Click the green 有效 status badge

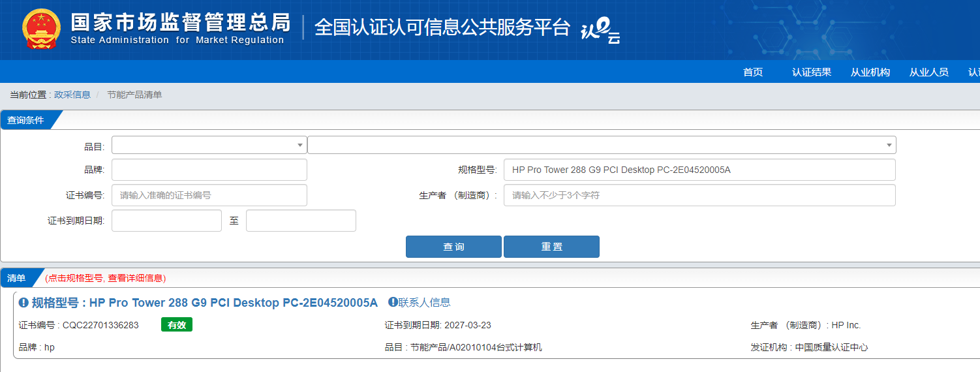[177, 325]
